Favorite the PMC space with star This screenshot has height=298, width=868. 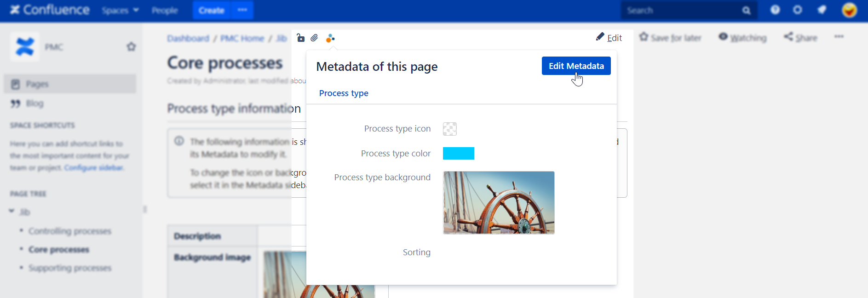click(131, 47)
